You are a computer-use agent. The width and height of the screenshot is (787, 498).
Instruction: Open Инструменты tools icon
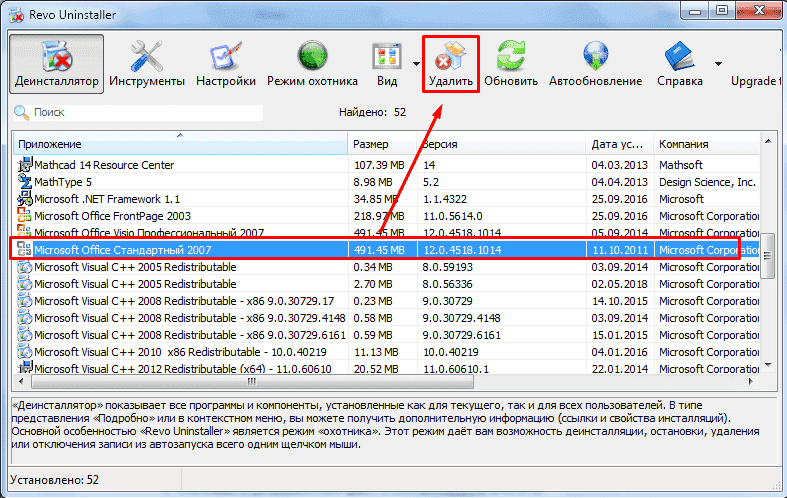pyautogui.click(x=147, y=55)
